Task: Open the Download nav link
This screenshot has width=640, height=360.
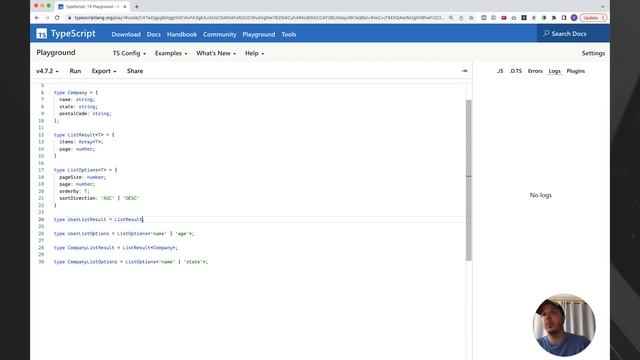Action: click(126, 34)
